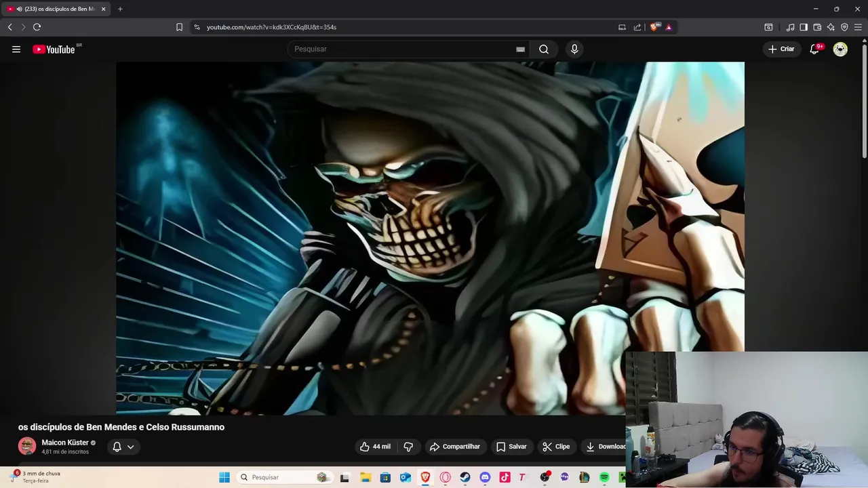
Task: Open the Maicon Küster channel name link
Action: (x=65, y=443)
